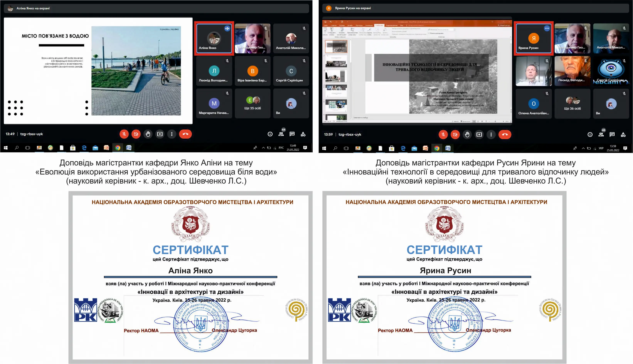
Task: Click the Ще 35 осіб participants tile
Action: pyautogui.click(x=253, y=103)
